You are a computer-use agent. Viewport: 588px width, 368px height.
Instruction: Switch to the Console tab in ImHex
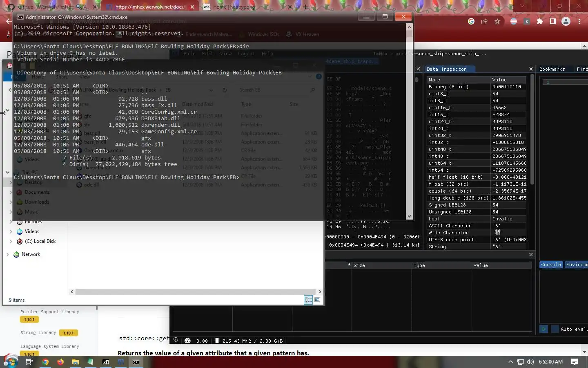[x=551, y=265]
